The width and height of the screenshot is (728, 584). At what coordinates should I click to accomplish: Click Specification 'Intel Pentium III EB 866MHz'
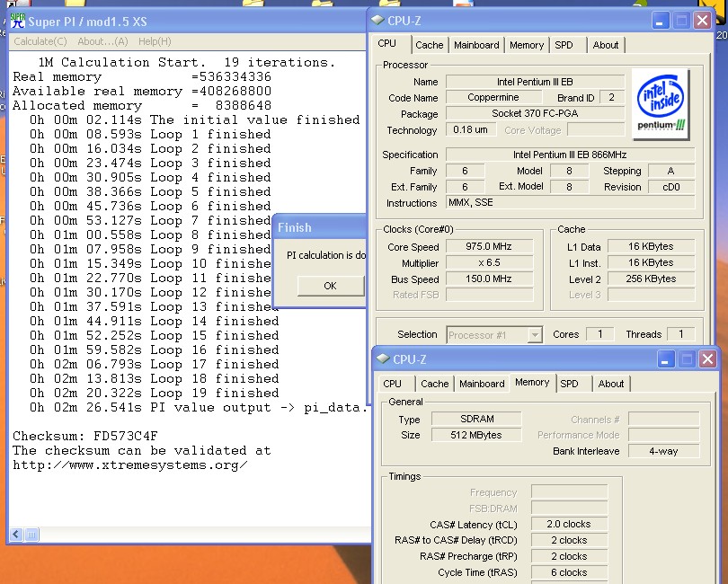click(570, 155)
